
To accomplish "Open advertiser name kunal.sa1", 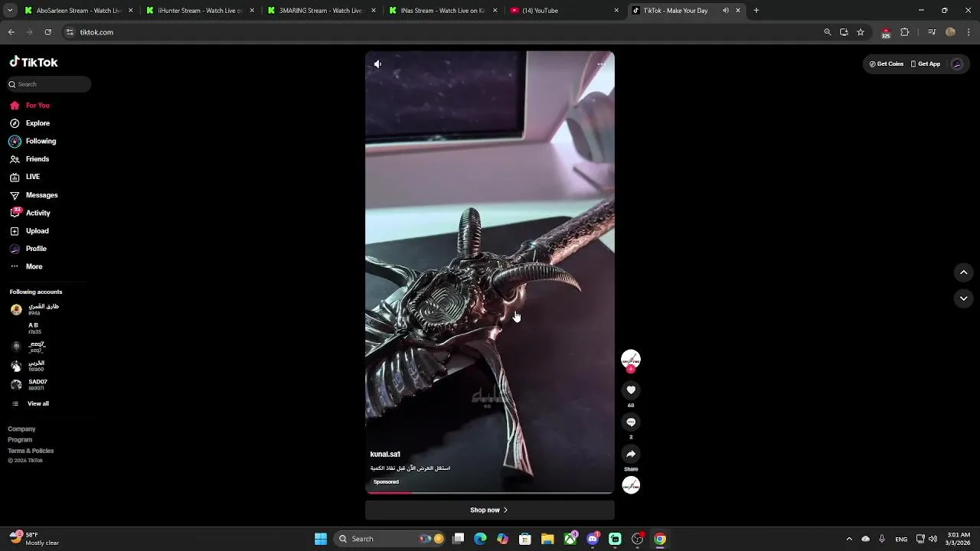I will (x=385, y=455).
